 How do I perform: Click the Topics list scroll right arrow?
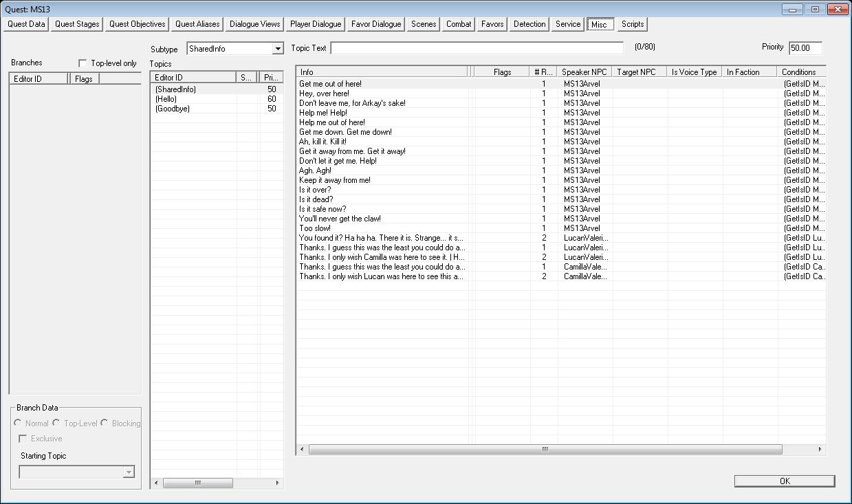(277, 483)
